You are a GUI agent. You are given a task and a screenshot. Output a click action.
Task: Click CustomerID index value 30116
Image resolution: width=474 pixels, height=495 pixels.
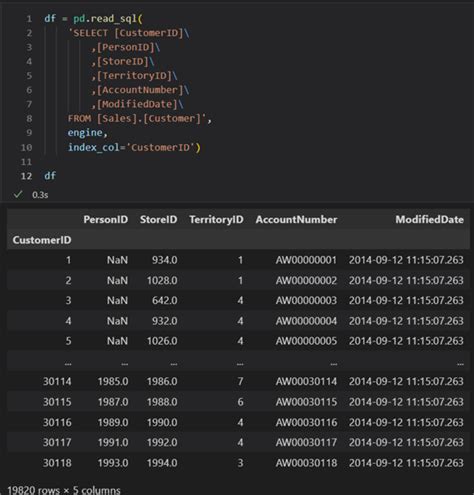pos(57,422)
